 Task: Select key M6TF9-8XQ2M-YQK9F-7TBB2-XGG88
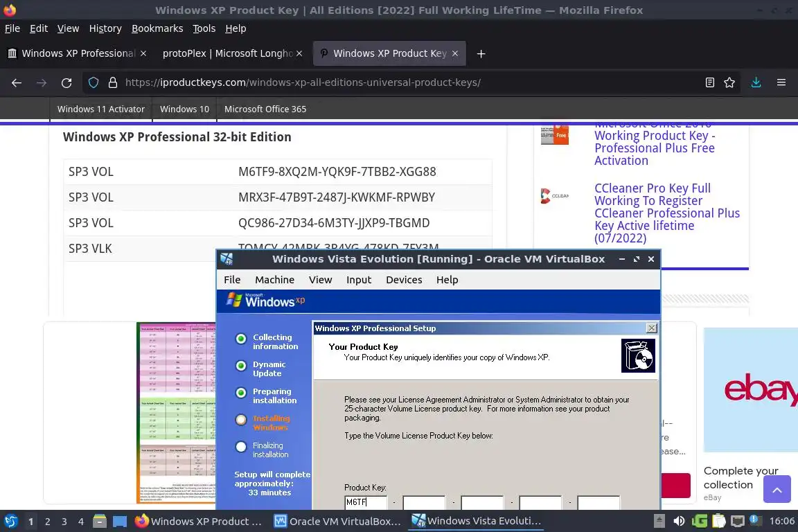[337, 172]
